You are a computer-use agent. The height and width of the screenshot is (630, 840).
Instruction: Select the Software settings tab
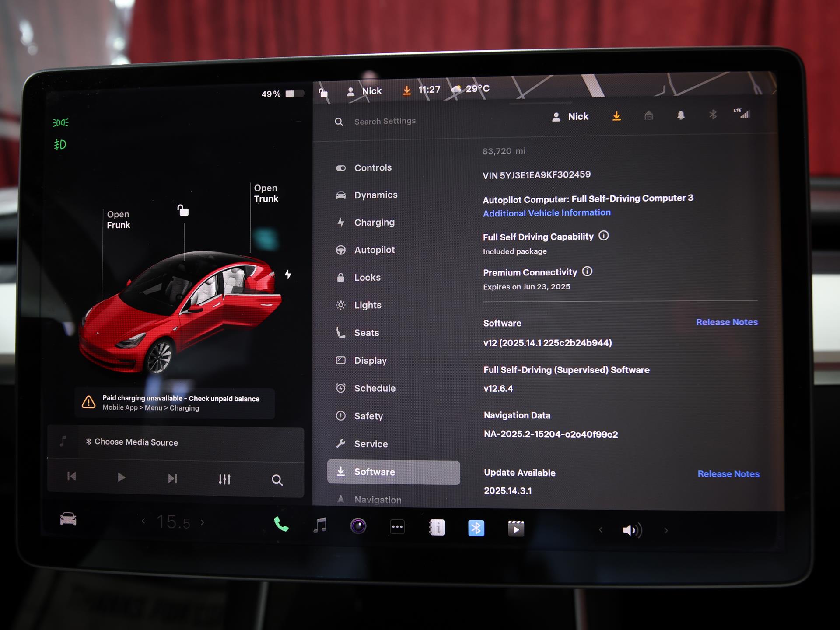(x=394, y=472)
